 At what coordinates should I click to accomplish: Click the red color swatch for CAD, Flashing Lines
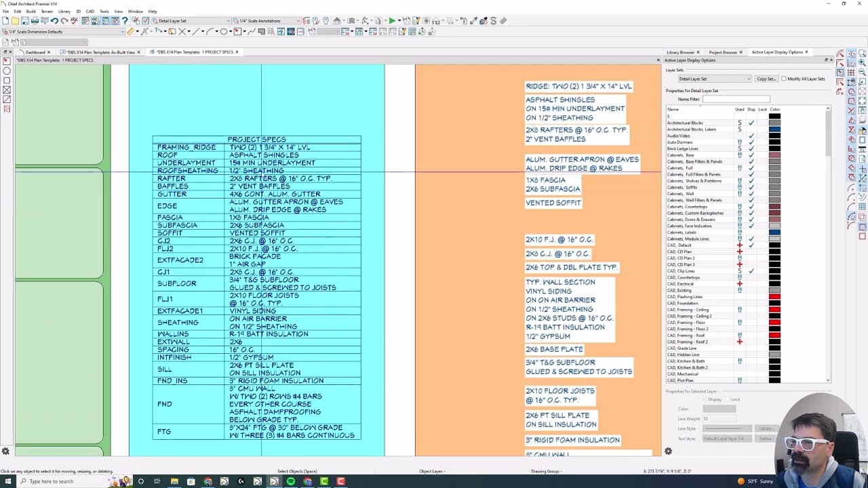(x=774, y=297)
